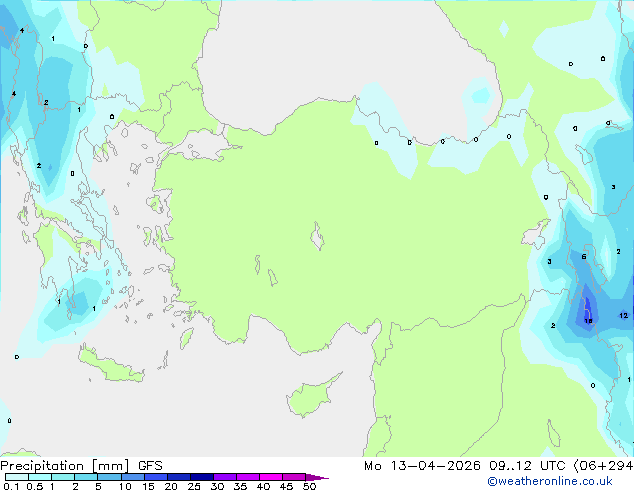Click the '(06+294' forecast run text
Viewport: 634px width, 490px height.
[604, 466]
